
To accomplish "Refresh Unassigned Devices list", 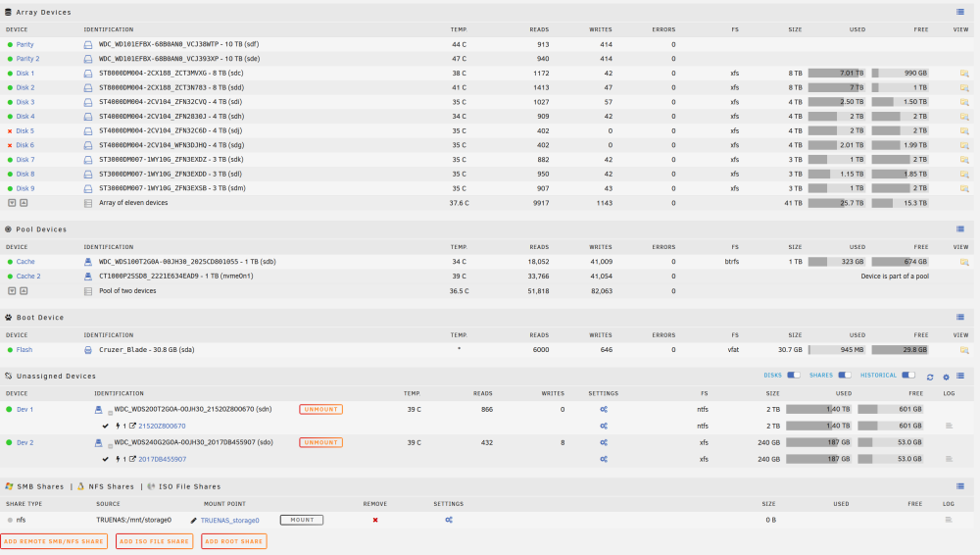I will pyautogui.click(x=930, y=377).
